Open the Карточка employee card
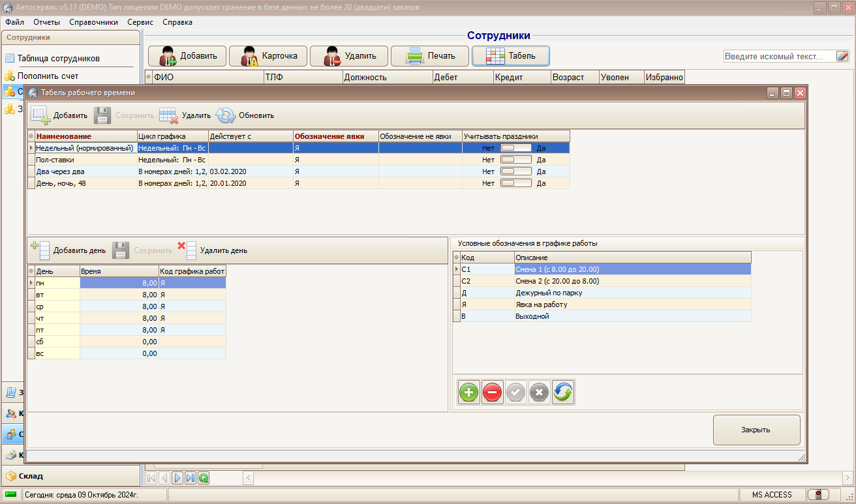Screen dimensions: 856x504 pos(267,56)
